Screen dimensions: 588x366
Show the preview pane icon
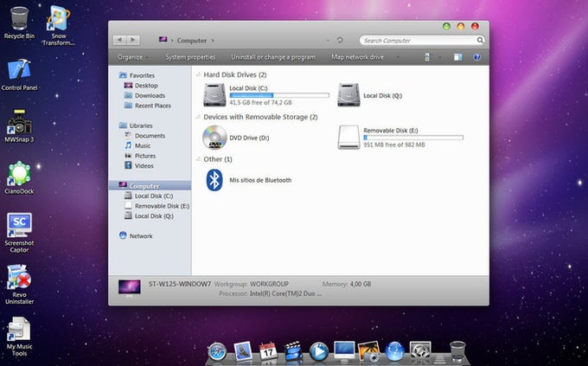pyautogui.click(x=457, y=57)
